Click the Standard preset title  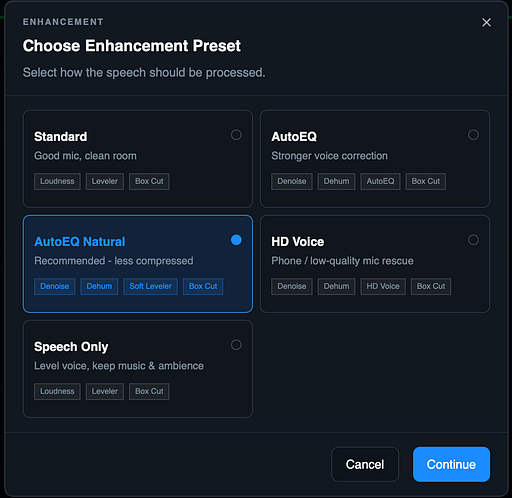61,137
